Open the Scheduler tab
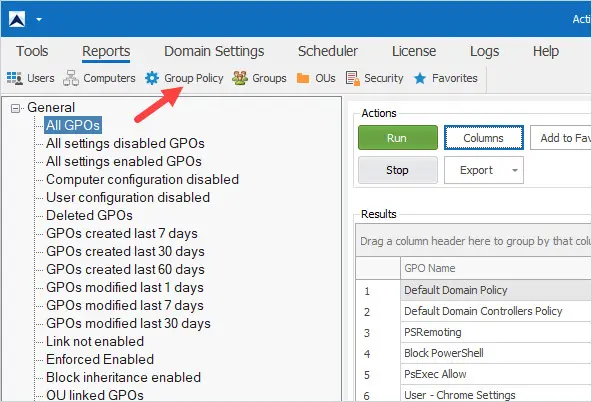This screenshot has height=402, width=592. 327,51
